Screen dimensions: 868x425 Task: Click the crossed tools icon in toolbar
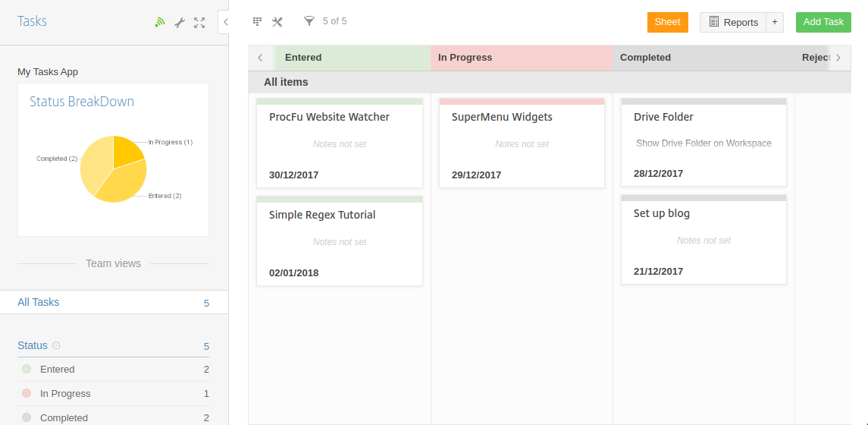(x=277, y=22)
